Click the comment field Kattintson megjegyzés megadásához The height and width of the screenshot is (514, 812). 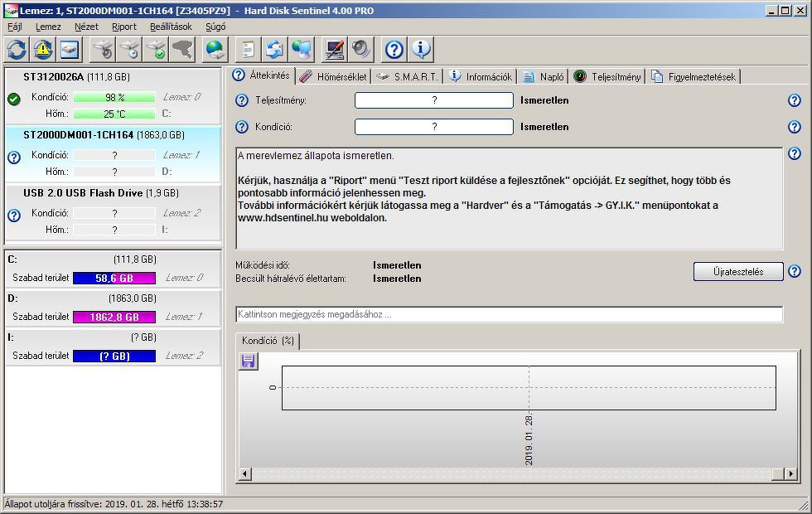509,314
